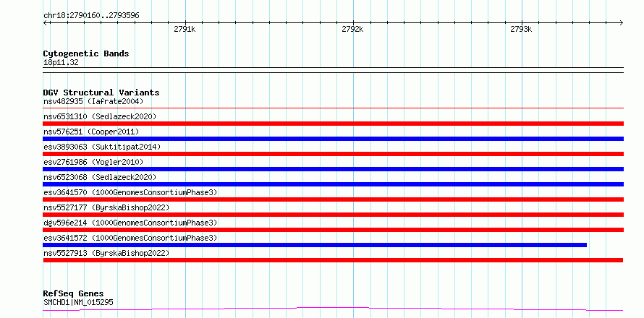The height and width of the screenshot is (318, 644).
Task: Click the red bar of dgv596e214
Action: 334,230
